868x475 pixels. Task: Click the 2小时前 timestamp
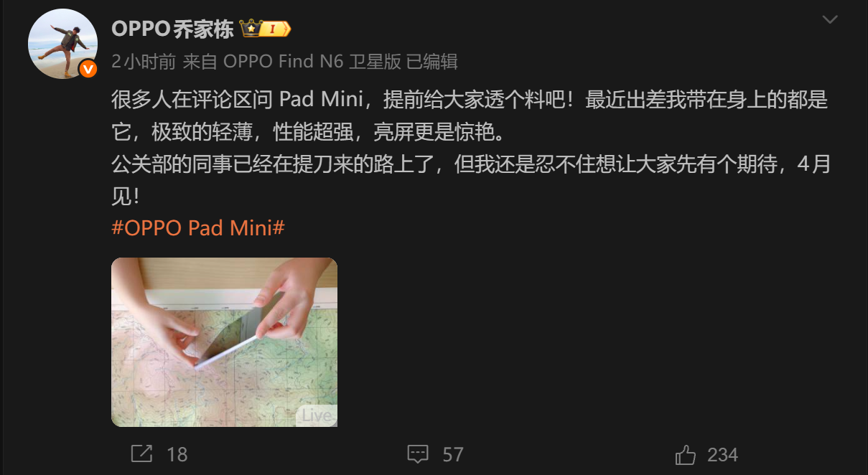pos(144,62)
